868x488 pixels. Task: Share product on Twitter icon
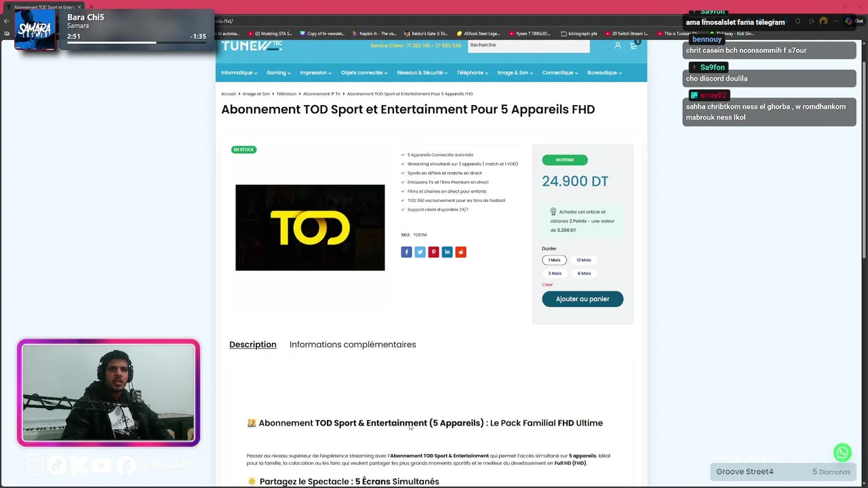tap(420, 252)
